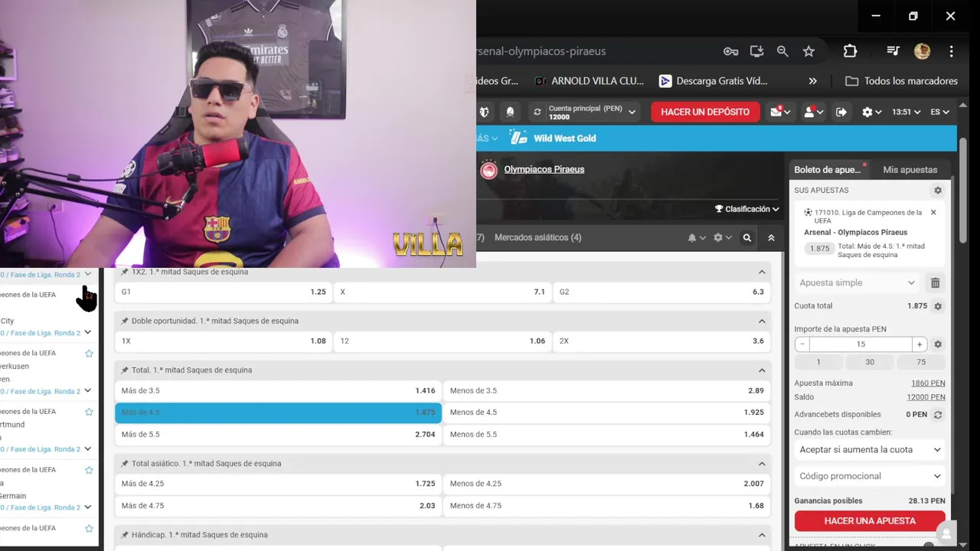The height and width of the screenshot is (551, 980).
Task: Select Menos de 4.5 odds 1.925
Action: click(x=607, y=412)
